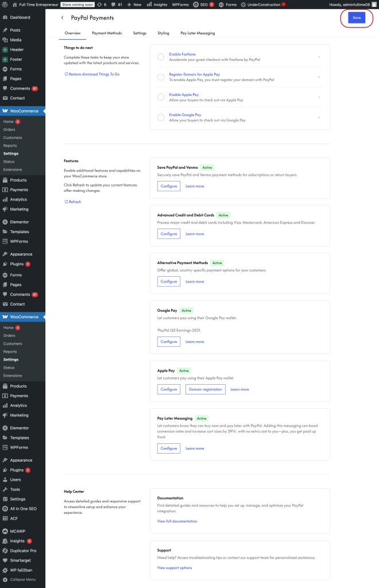Viewport: 379px width, 588px height.
Task: Click Domain registration button for Apple Pay
Action: (206, 390)
